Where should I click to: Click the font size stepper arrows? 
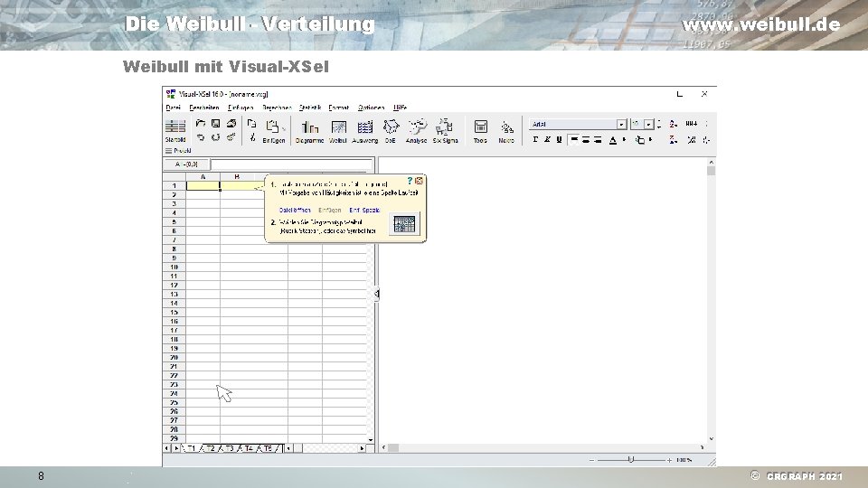tap(659, 125)
